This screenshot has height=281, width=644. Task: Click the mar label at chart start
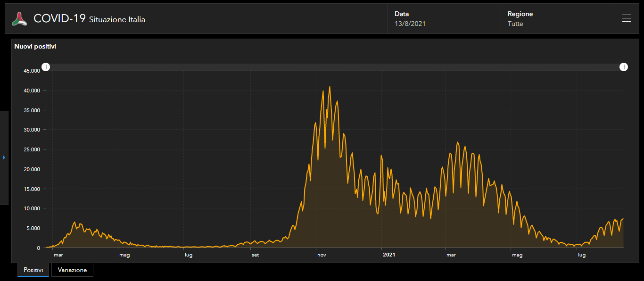click(58, 255)
